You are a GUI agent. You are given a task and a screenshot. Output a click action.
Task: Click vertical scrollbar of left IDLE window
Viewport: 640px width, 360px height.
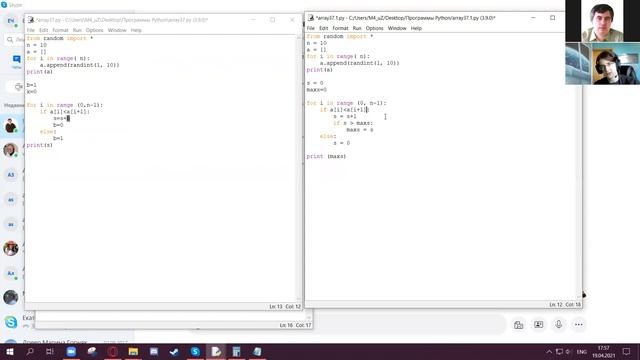(x=300, y=168)
